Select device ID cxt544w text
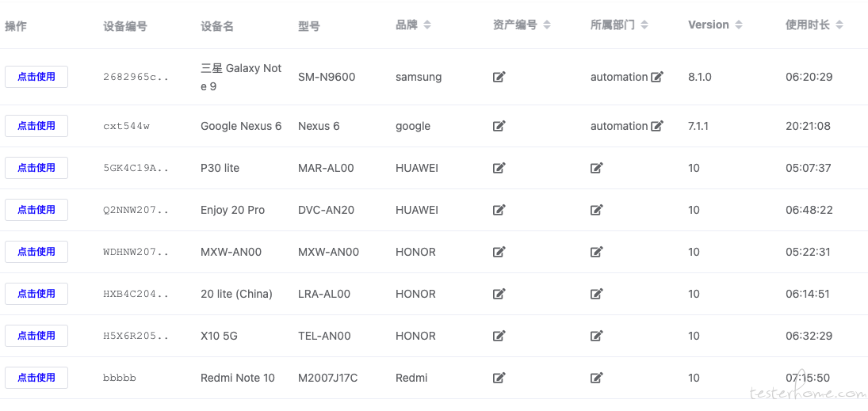The width and height of the screenshot is (868, 411). [126, 126]
